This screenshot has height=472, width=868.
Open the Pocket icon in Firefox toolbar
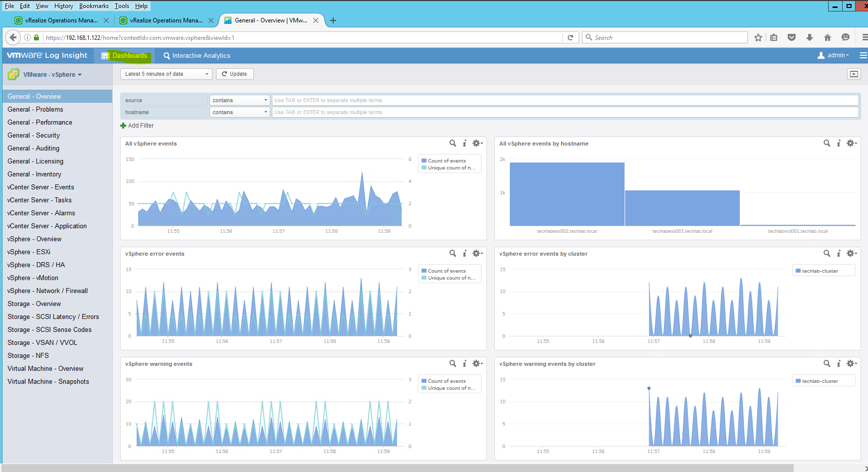coord(792,37)
